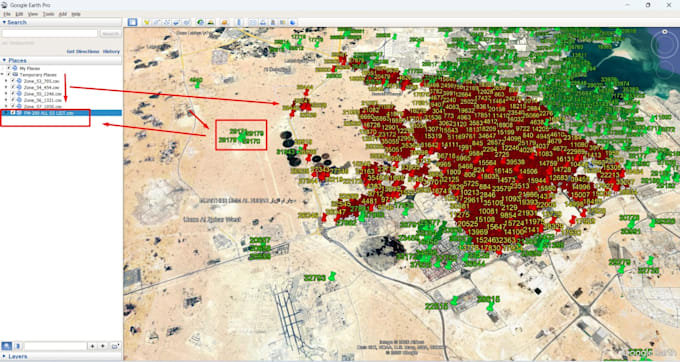Toggle the Zone_55 file checkbox
The image size is (680, 362).
pyautogui.click(x=13, y=94)
